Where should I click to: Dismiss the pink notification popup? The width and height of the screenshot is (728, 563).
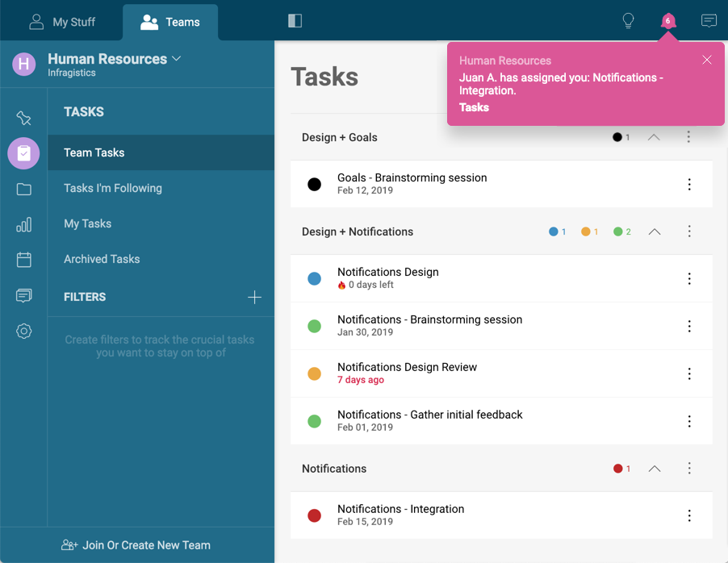coord(707,60)
